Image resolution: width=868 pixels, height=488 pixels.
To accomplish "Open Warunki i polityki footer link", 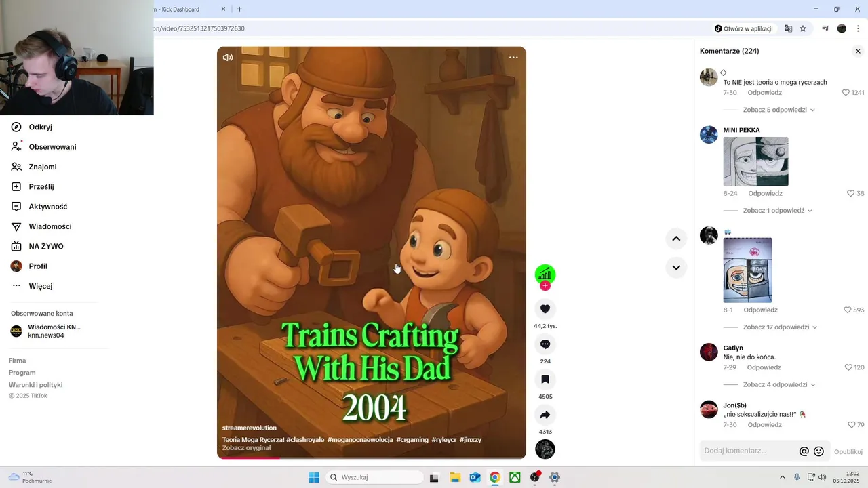I will tap(35, 385).
